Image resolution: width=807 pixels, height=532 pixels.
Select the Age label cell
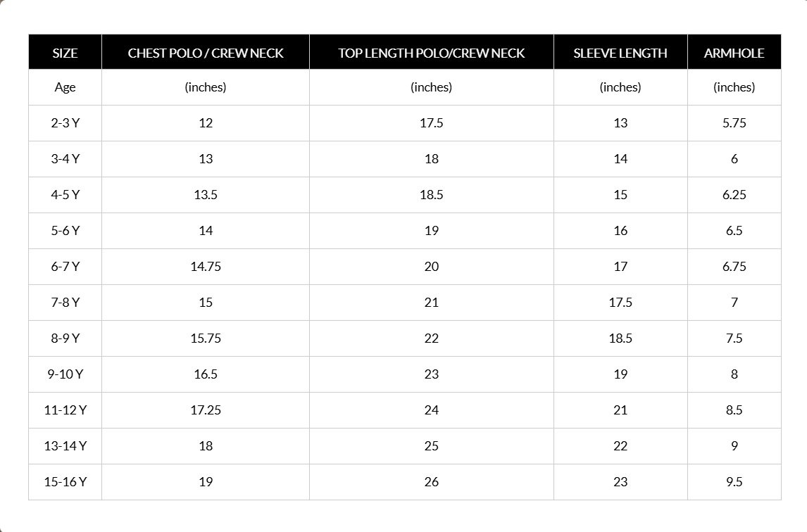(65, 87)
